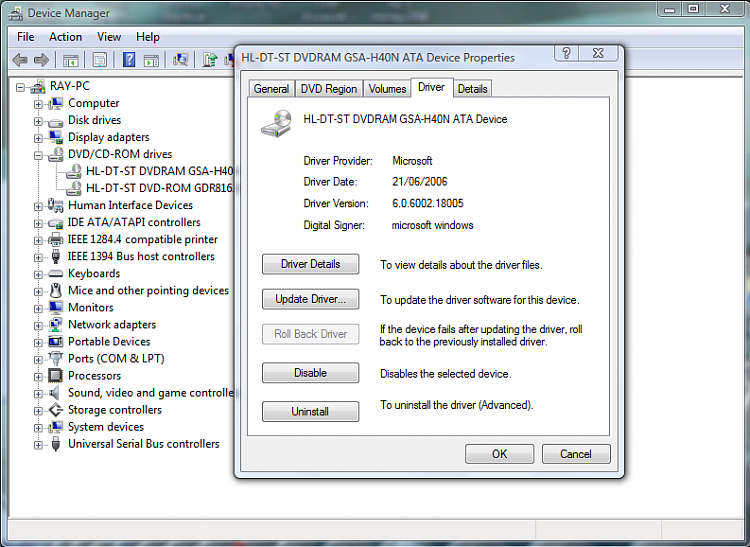Viewport: 750px width, 547px height.
Task: Click the Driver Details button
Action: click(310, 264)
